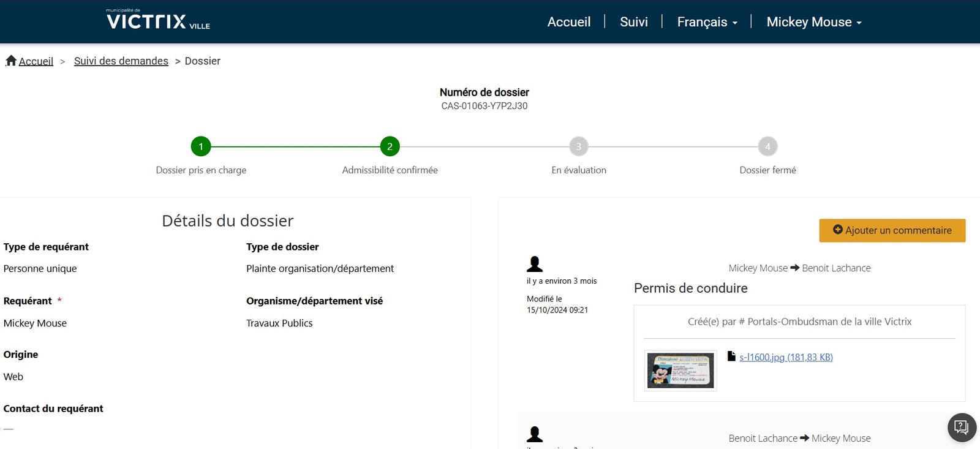Screen dimensions: 980x449
Task: Click the file icon beside s-l1600.jpg
Action: point(731,356)
